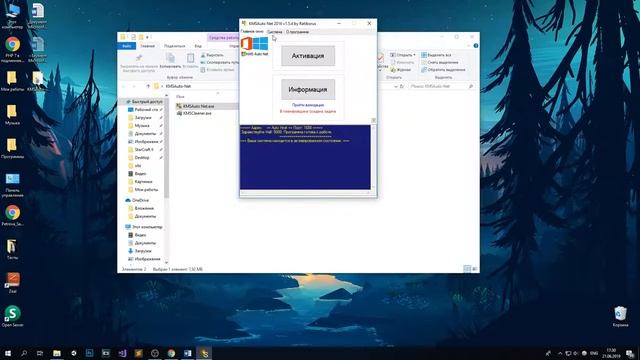
Task: Click the blue help icon in Explorer
Action: coord(476,46)
